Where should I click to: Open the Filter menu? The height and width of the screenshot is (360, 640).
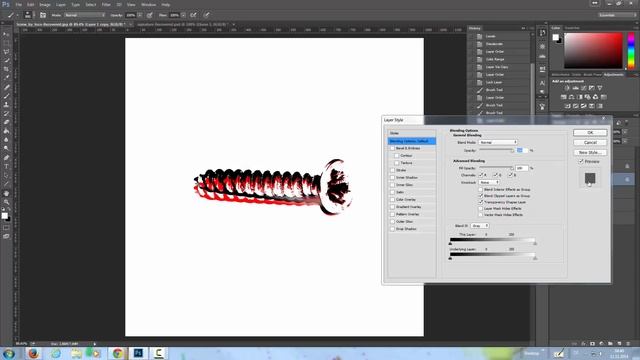pyautogui.click(x=106, y=4)
